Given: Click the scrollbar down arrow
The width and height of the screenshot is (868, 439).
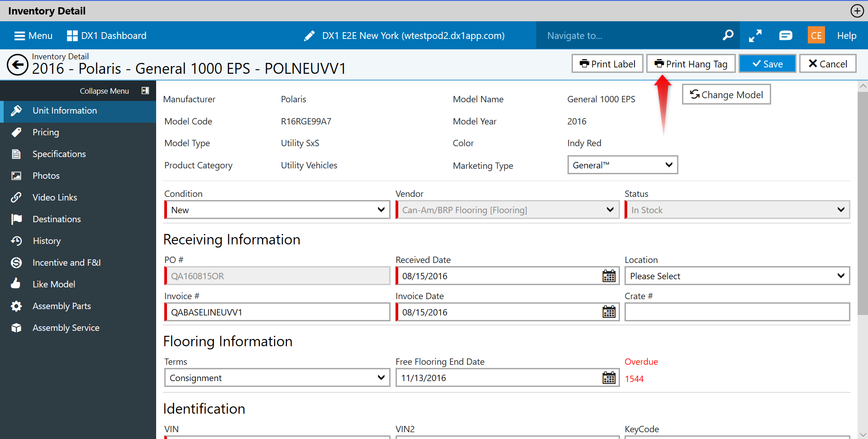Looking at the screenshot, I should 863,434.
